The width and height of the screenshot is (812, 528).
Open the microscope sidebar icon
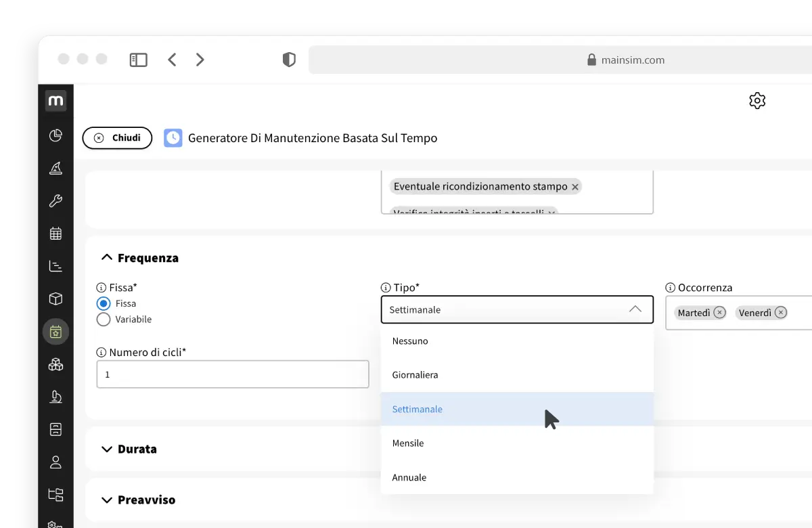tap(55, 397)
